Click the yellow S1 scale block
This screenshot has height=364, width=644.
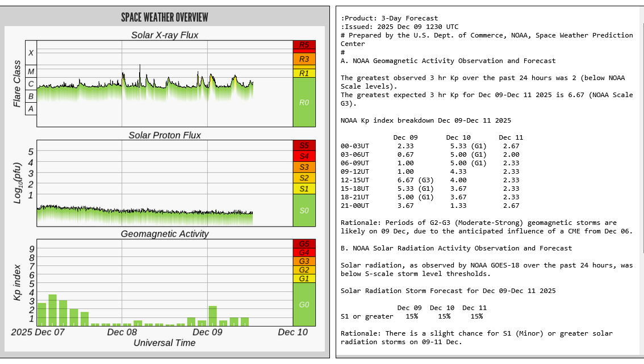coord(304,189)
